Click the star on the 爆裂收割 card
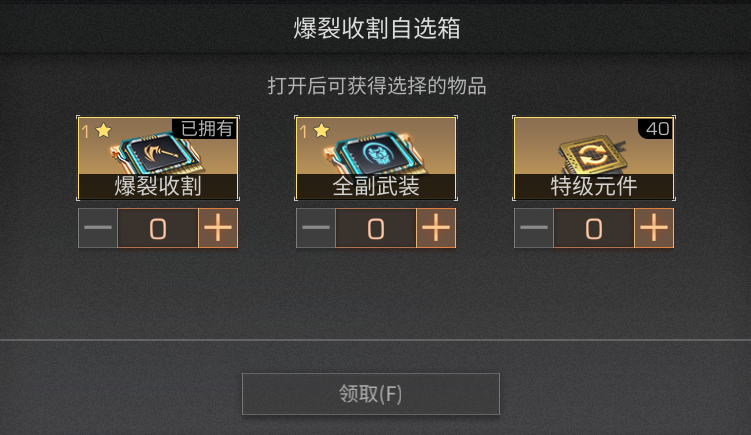This screenshot has width=751, height=435. tap(103, 130)
